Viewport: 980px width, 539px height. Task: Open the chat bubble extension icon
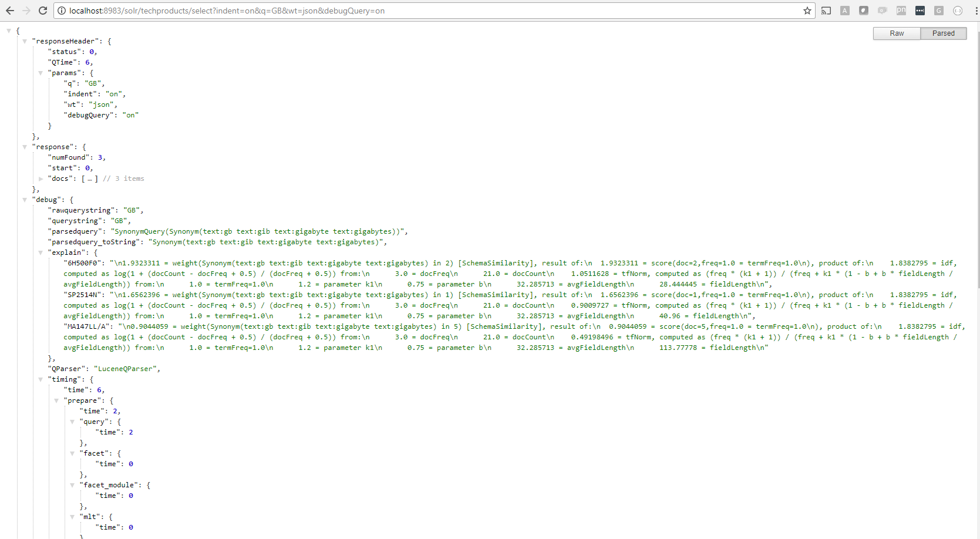point(883,11)
